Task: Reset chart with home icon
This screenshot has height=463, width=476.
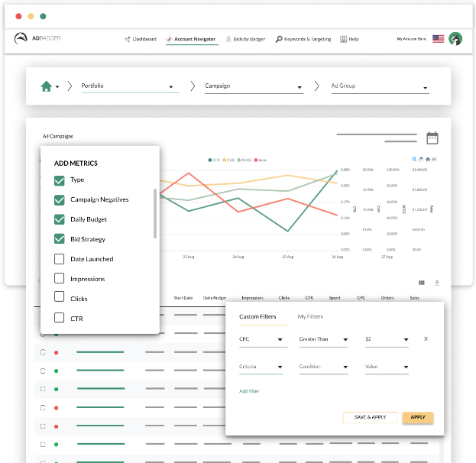Action: (428, 159)
